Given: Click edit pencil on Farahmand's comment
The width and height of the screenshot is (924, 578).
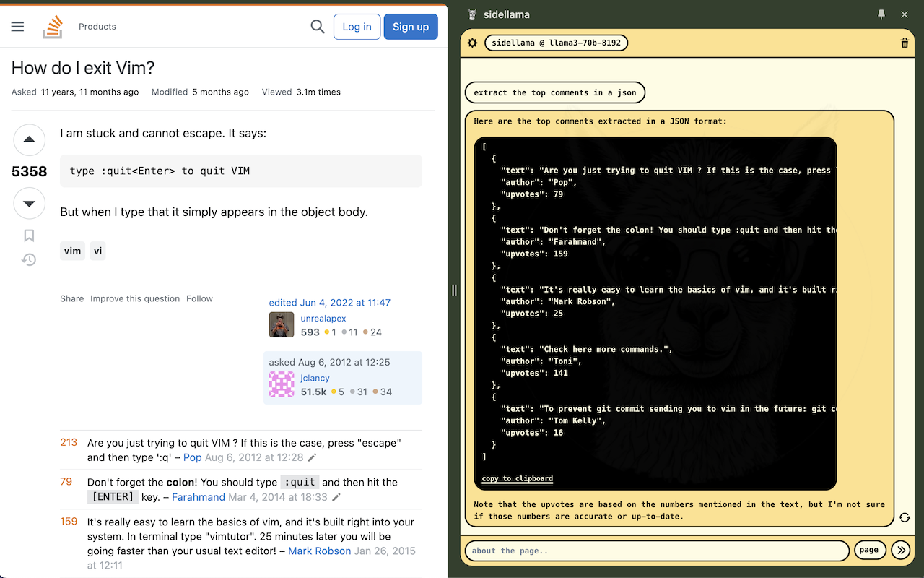Looking at the screenshot, I should (336, 497).
